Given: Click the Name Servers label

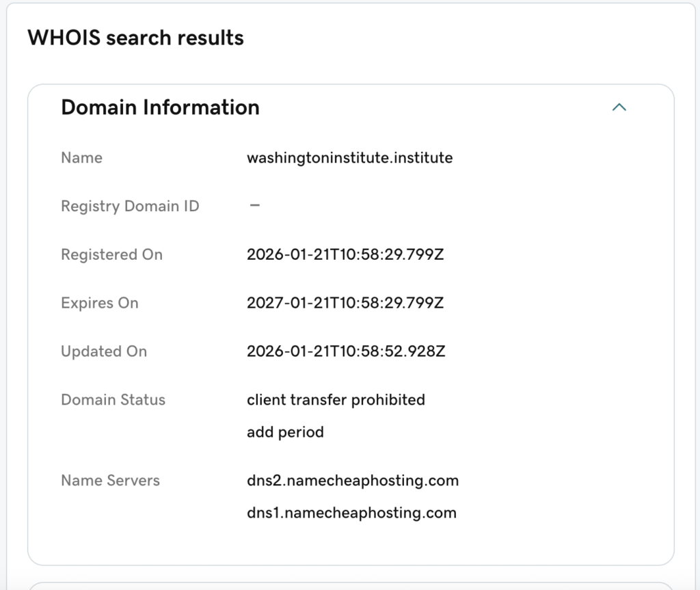Looking at the screenshot, I should 110,481.
